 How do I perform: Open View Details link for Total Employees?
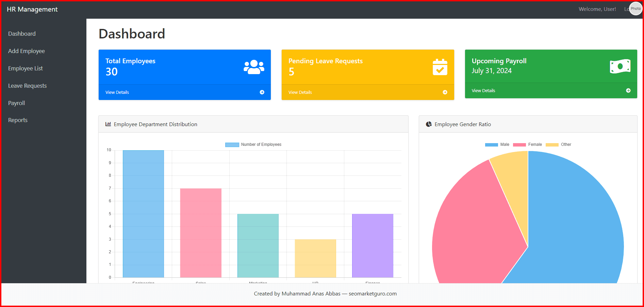coord(117,92)
